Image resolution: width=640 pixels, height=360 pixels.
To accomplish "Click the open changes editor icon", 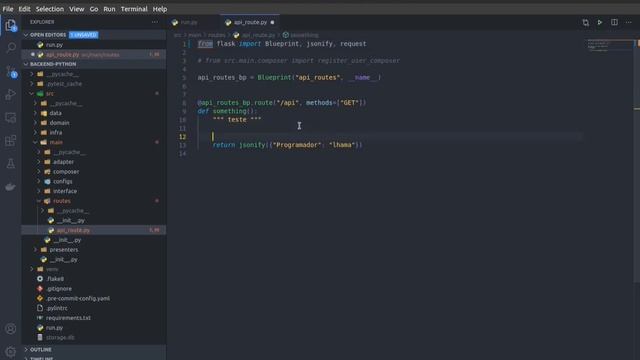I will click(x=585, y=22).
